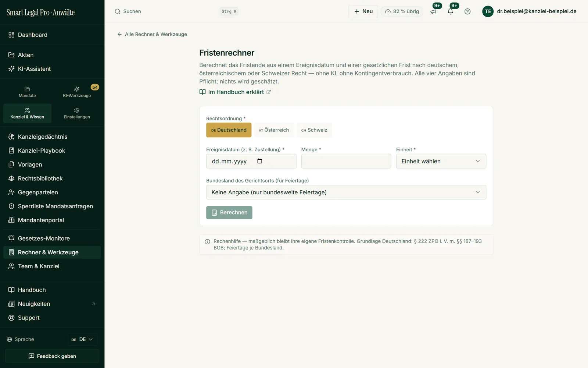Click the Neu button
This screenshot has width=588, height=368.
coord(363,11)
